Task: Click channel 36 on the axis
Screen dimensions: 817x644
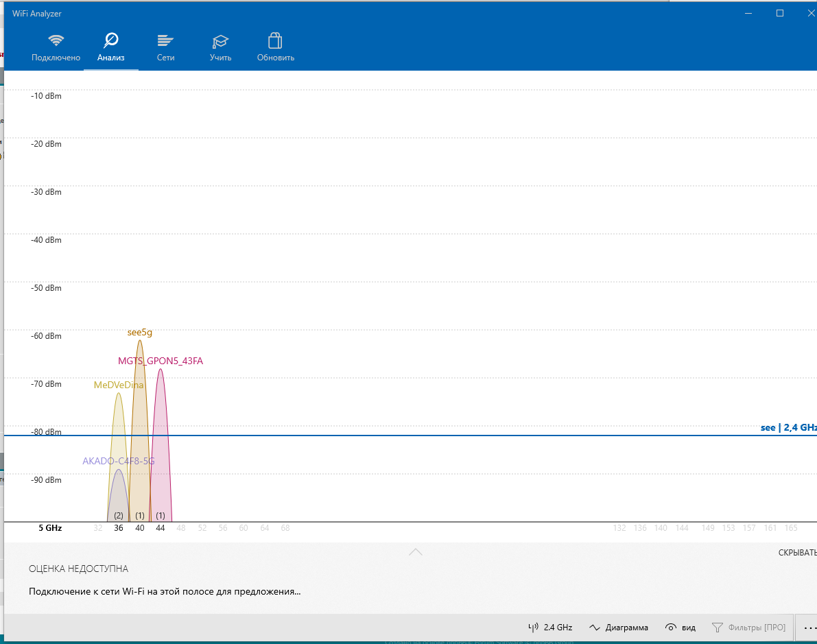Action: click(119, 528)
